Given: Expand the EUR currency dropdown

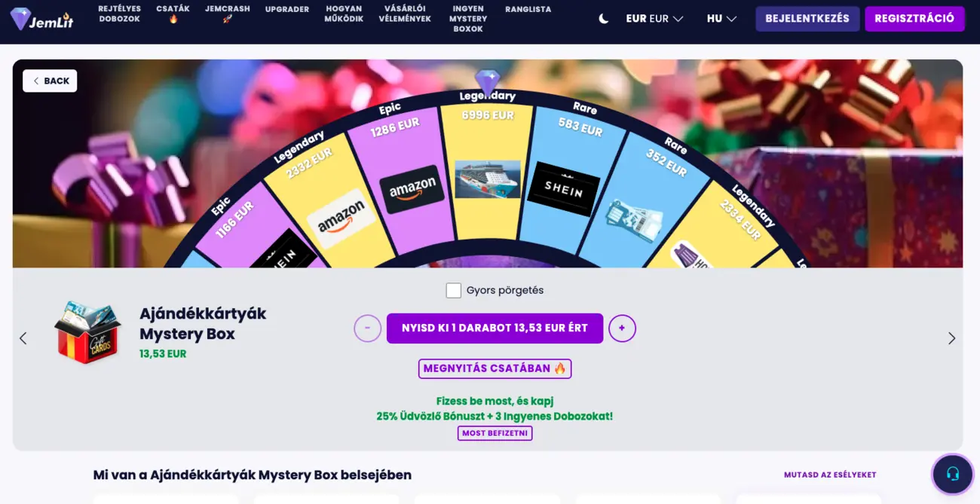Looking at the screenshot, I should point(654,19).
